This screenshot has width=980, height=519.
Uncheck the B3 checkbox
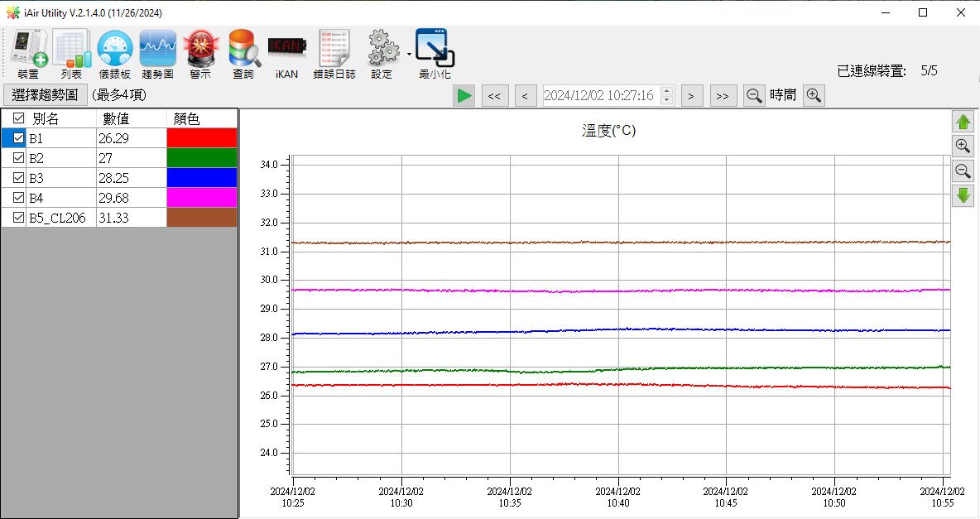point(18,178)
